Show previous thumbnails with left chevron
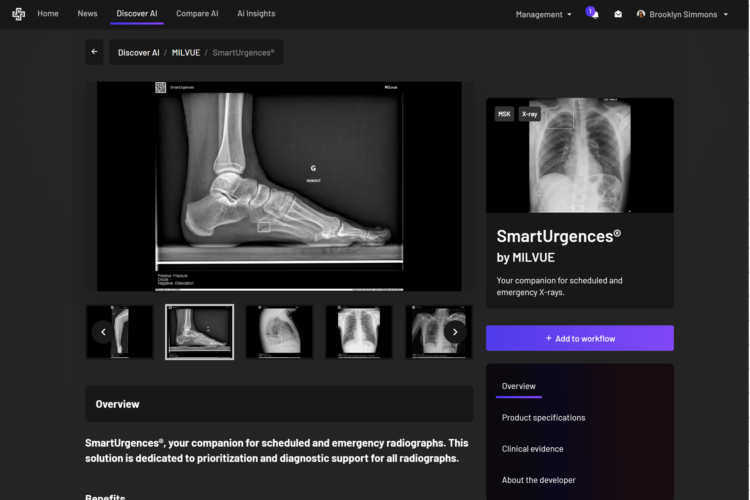750x500 pixels. tap(103, 332)
